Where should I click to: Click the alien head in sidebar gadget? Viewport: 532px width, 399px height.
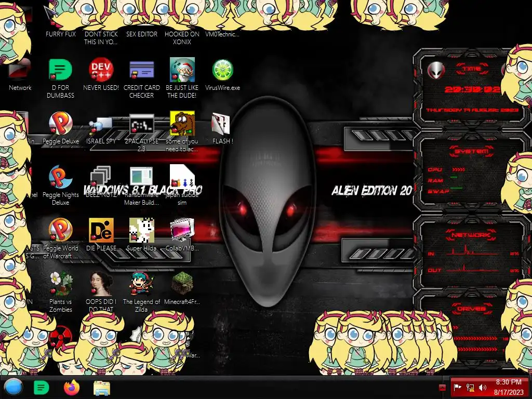tap(436, 70)
